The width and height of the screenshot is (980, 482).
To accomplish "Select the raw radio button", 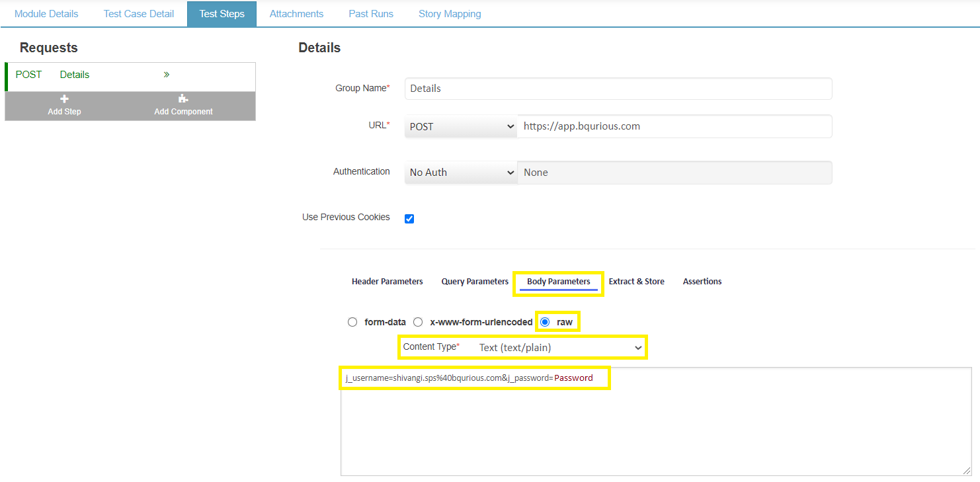I will 545,322.
